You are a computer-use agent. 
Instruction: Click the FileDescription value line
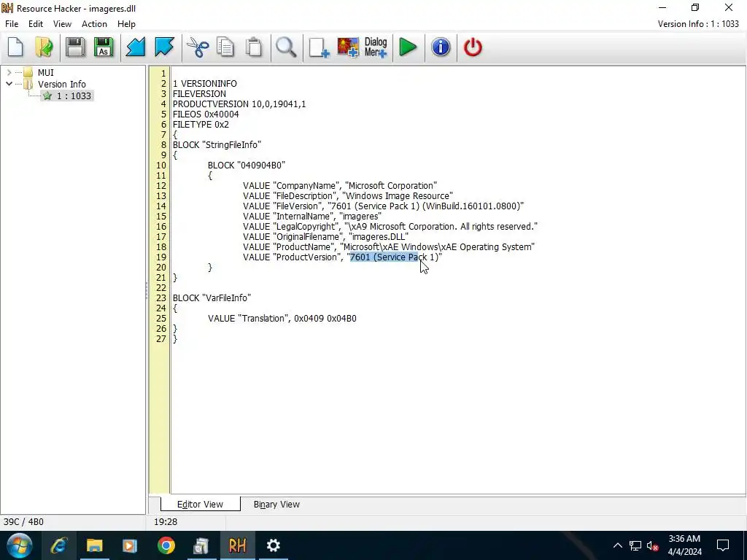point(348,195)
